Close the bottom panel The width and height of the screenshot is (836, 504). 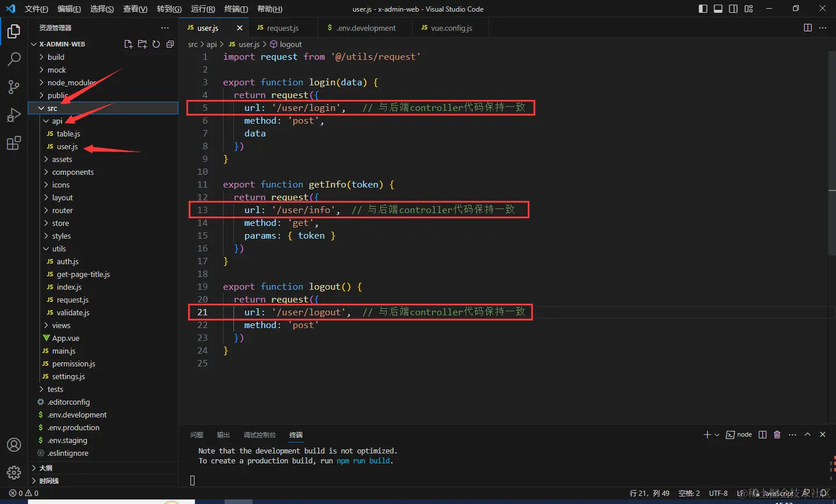(823, 434)
